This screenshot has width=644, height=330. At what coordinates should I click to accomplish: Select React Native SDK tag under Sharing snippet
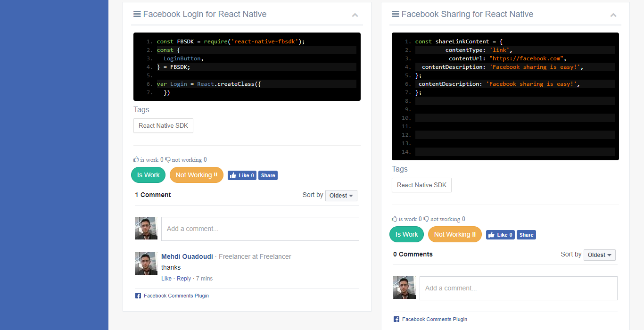421,185
